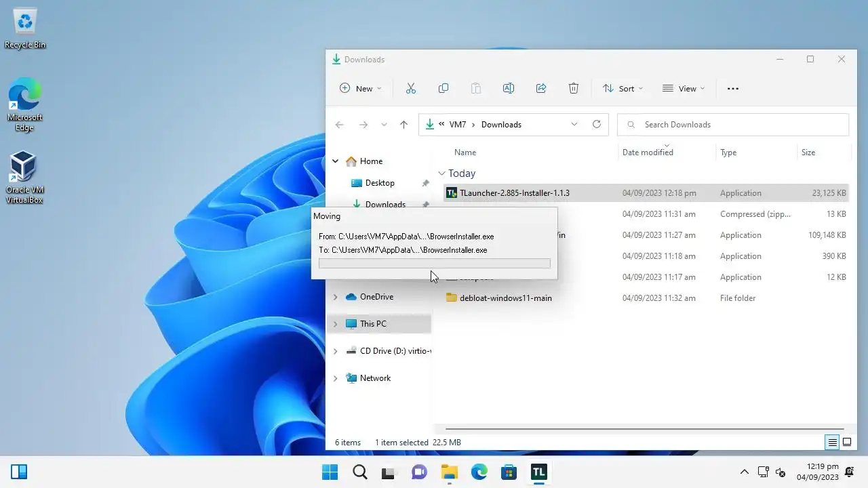Screen dimensions: 868x488
Task: Open File Explorer from the taskbar
Action: (449, 472)
